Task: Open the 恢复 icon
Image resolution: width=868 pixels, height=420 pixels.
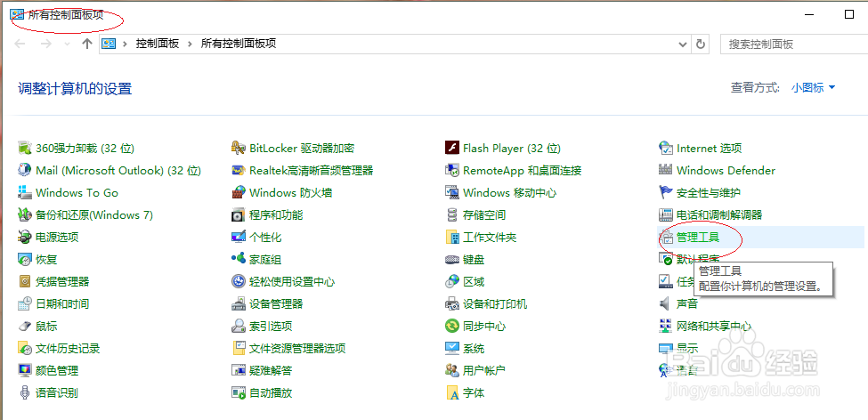Action: coord(25,259)
